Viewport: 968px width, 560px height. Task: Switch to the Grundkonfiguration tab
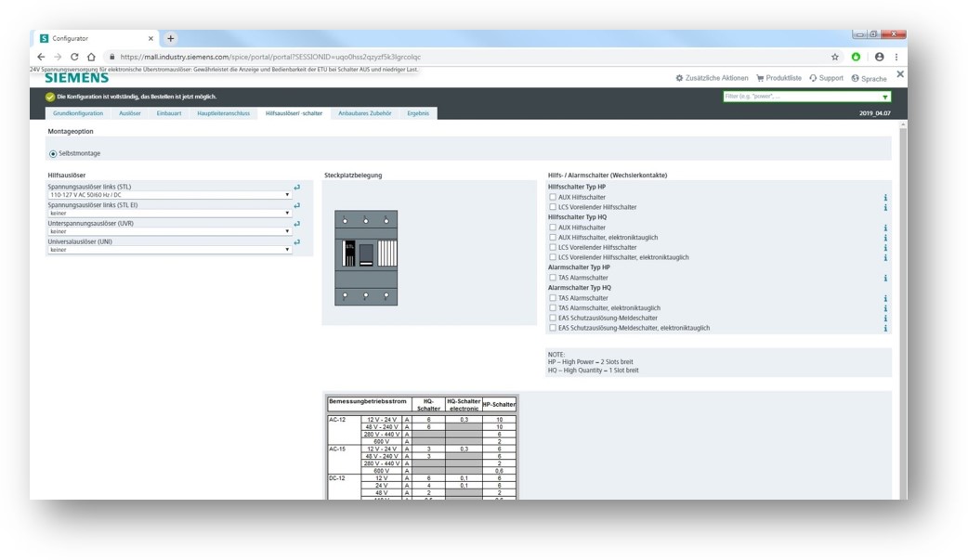pos(78,113)
